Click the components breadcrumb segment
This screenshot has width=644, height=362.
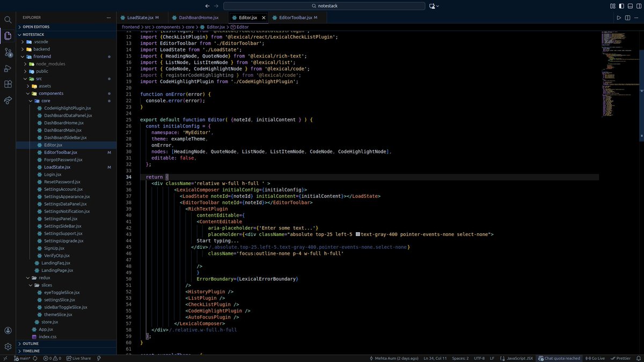pos(168,26)
